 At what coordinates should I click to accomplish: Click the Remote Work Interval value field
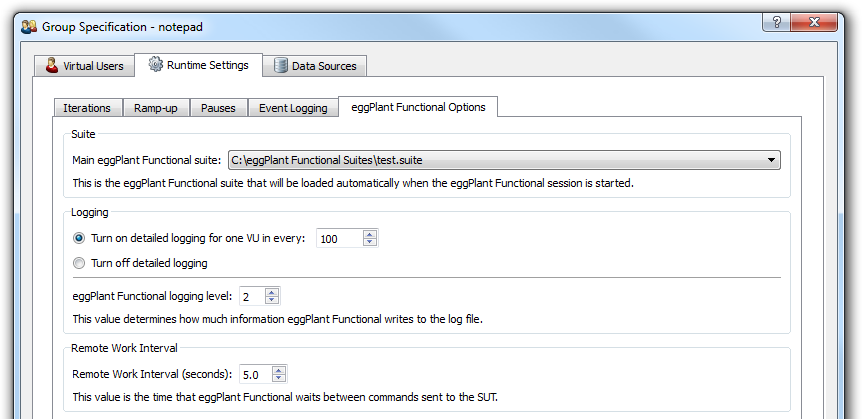pyautogui.click(x=254, y=374)
